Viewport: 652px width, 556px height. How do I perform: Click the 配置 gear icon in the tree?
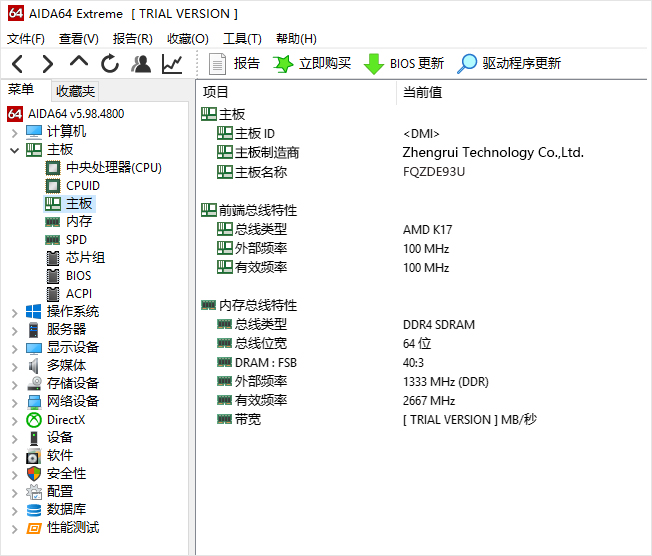coord(34,492)
